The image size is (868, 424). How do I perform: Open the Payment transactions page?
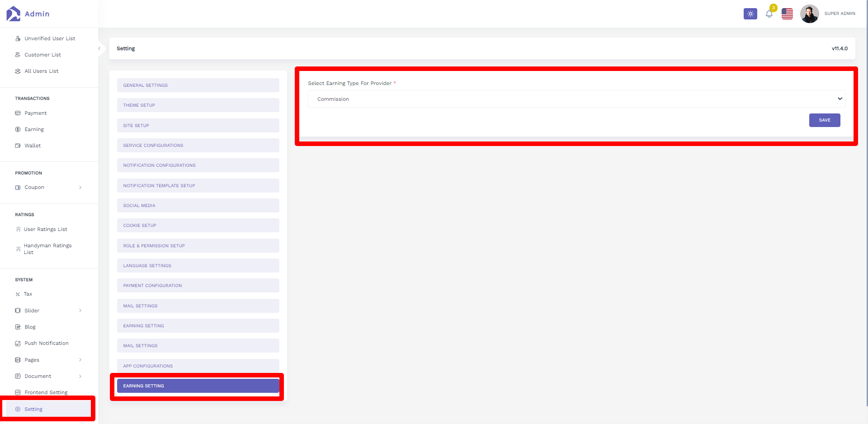coord(35,113)
